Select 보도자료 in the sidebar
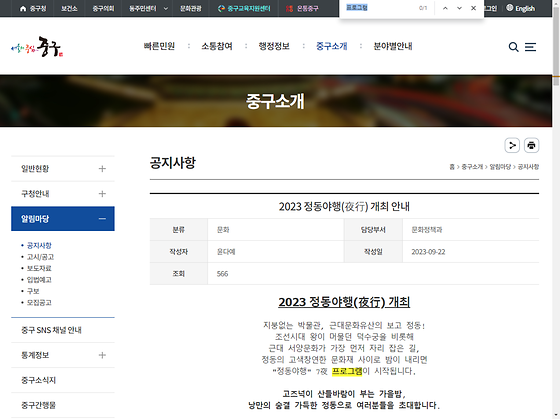The image size is (560, 419). click(39, 268)
